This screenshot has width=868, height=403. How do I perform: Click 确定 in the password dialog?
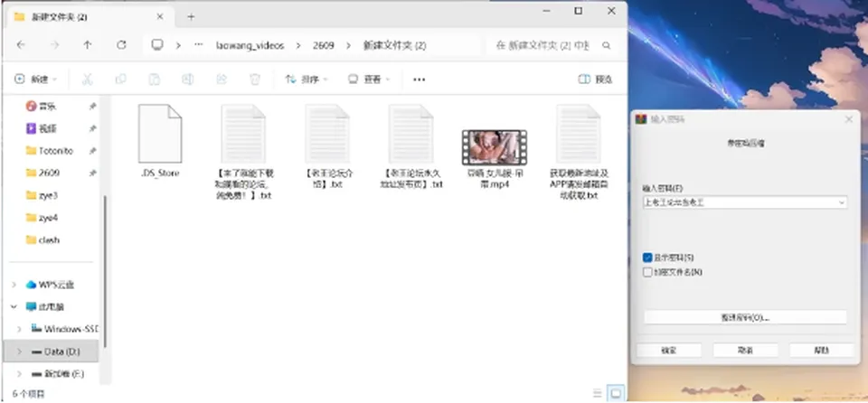(669, 350)
